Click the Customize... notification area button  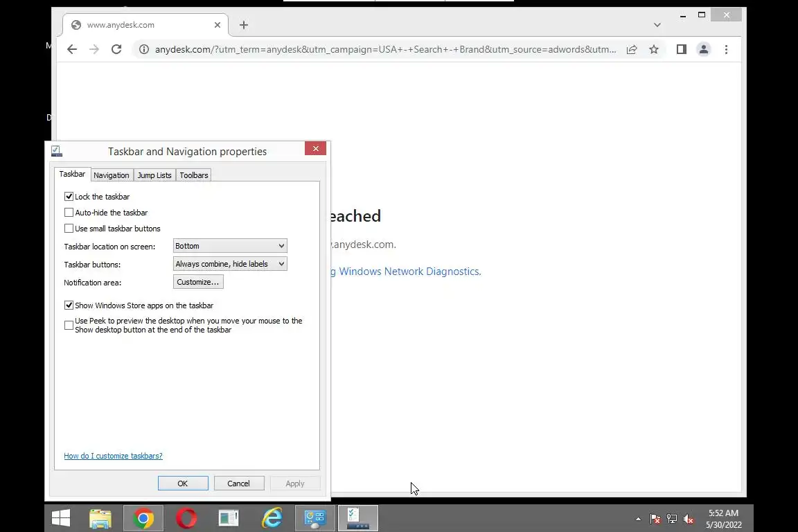point(198,282)
